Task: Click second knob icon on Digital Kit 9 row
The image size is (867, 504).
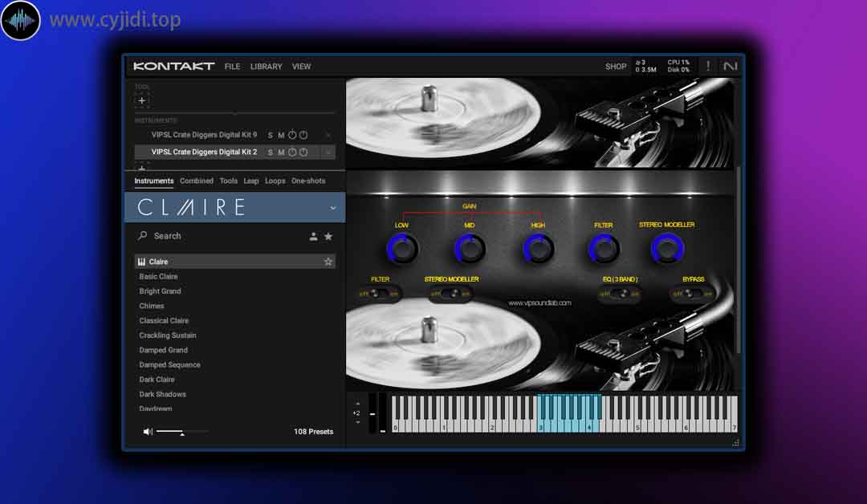Action: point(303,135)
